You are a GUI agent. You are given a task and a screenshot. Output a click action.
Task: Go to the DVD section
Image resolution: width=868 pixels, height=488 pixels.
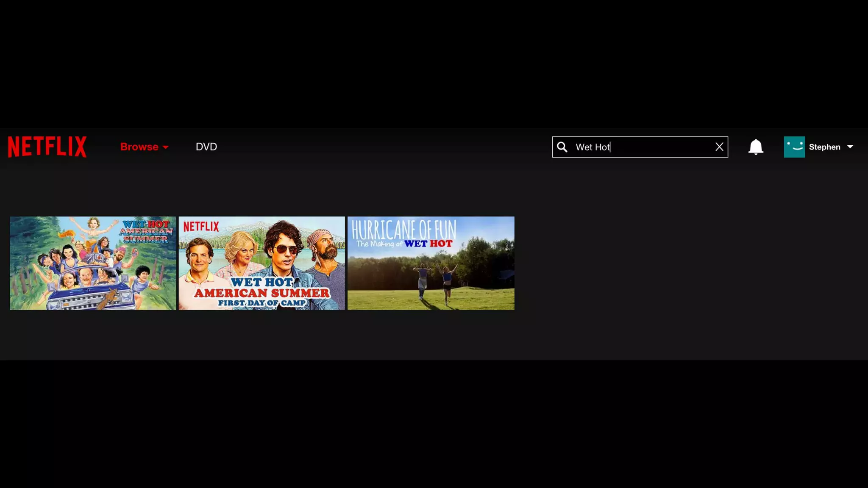click(206, 147)
